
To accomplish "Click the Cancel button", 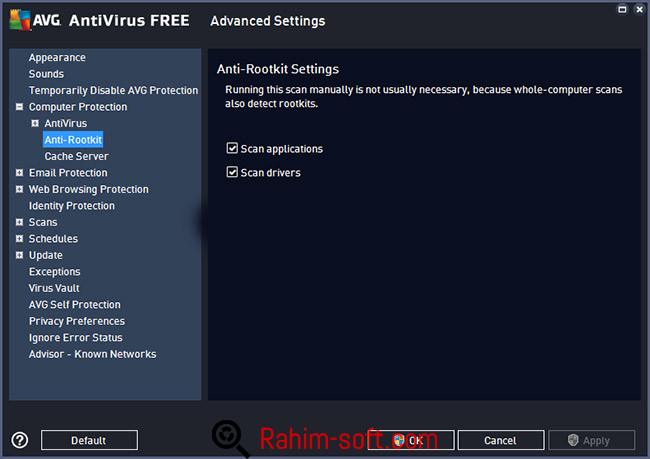I will (x=501, y=440).
